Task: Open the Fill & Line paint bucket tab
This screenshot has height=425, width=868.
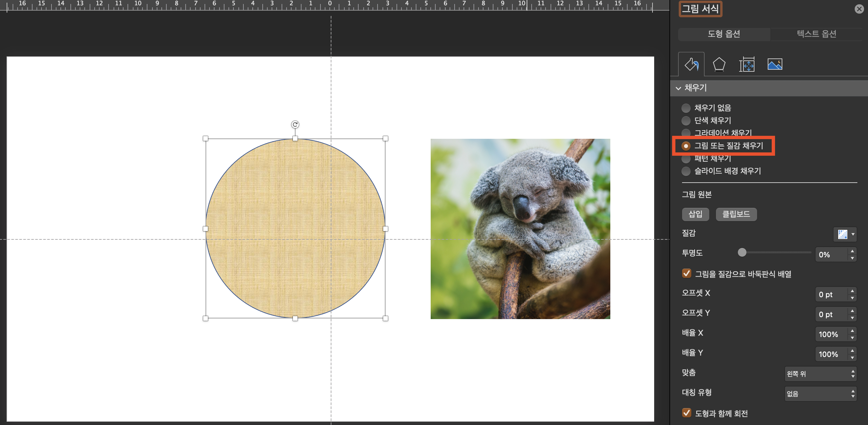Action: pyautogui.click(x=691, y=64)
